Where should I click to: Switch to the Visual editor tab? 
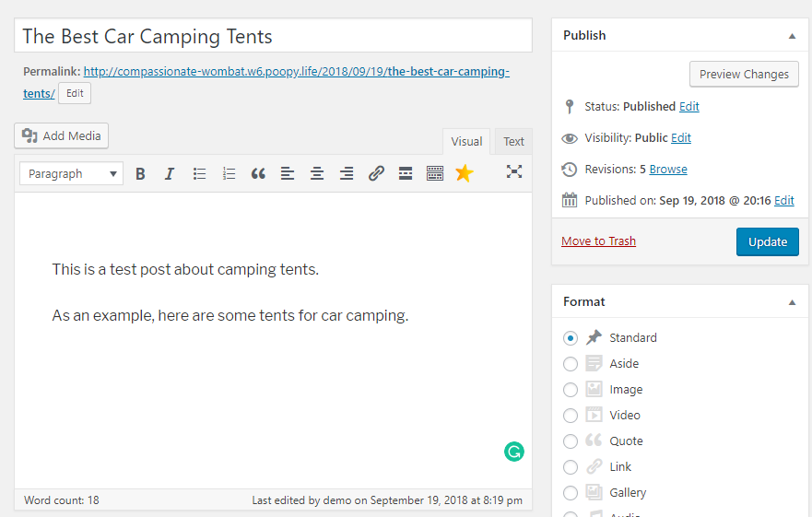466,141
